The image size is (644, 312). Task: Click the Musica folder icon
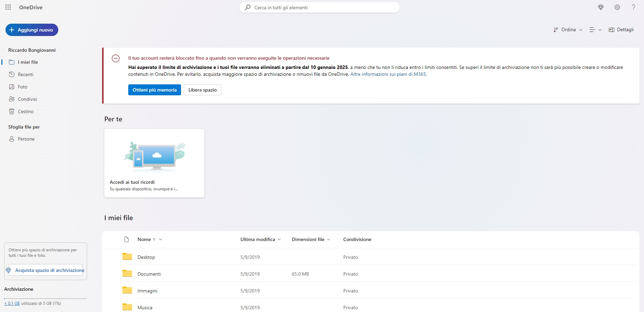[x=127, y=307]
